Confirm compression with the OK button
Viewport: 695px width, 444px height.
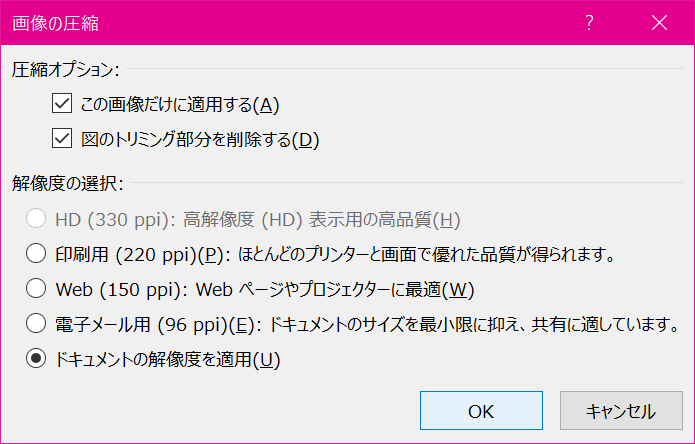481,411
